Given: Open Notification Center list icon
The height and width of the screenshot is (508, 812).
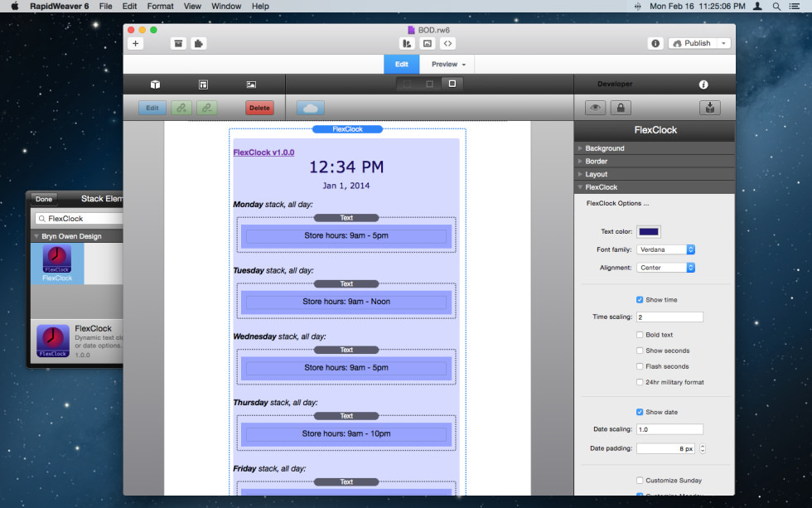Looking at the screenshot, I should 795,6.
